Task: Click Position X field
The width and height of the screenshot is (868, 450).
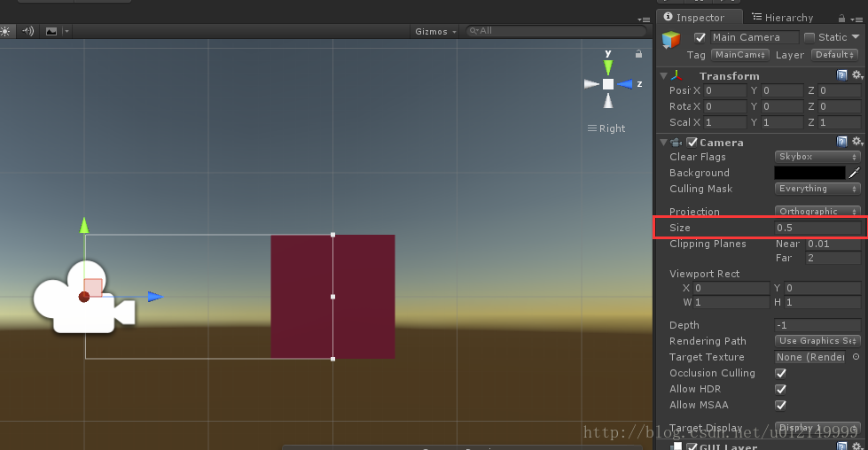Action: pos(725,90)
